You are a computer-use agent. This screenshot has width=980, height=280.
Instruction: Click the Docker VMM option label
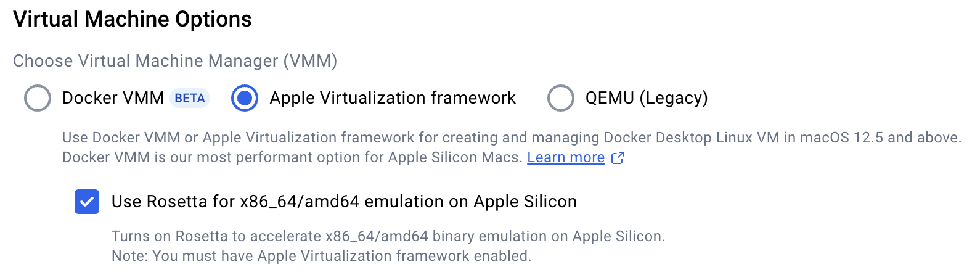pos(113,98)
